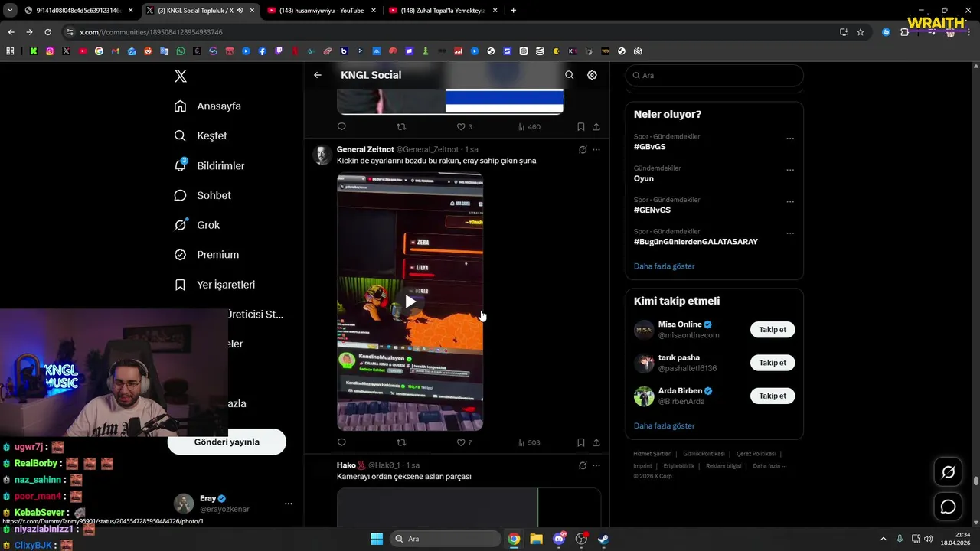Reload the current page

coord(47,32)
